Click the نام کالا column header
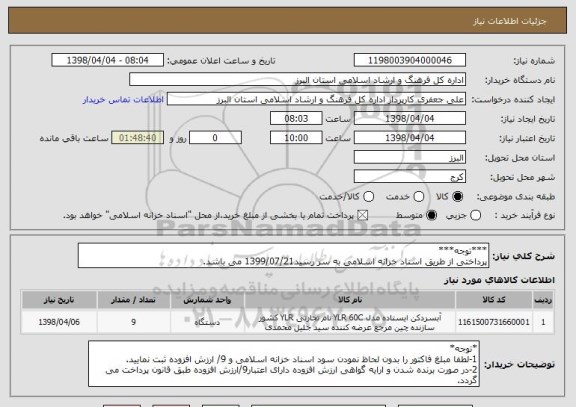 click(350, 300)
